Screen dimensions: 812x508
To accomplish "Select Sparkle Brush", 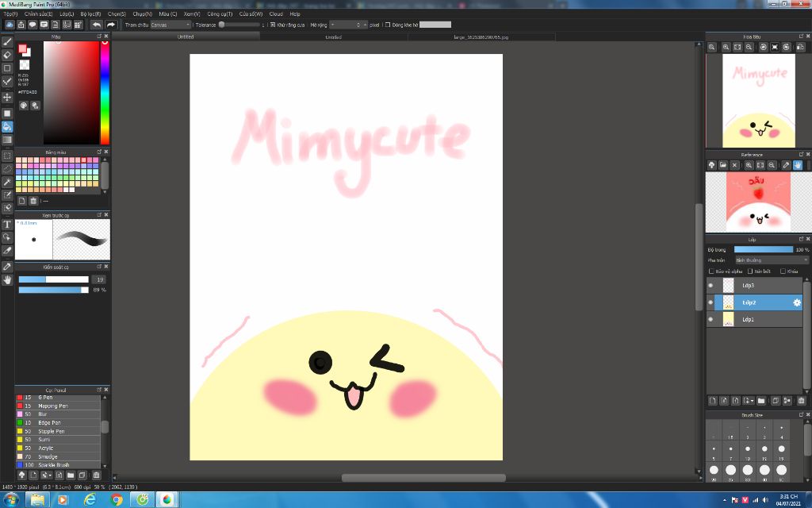I will point(58,465).
